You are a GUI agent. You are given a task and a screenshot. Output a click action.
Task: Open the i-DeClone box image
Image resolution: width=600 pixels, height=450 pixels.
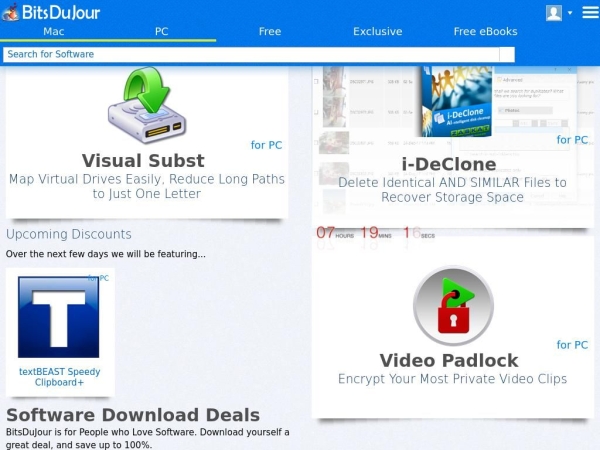(x=455, y=101)
